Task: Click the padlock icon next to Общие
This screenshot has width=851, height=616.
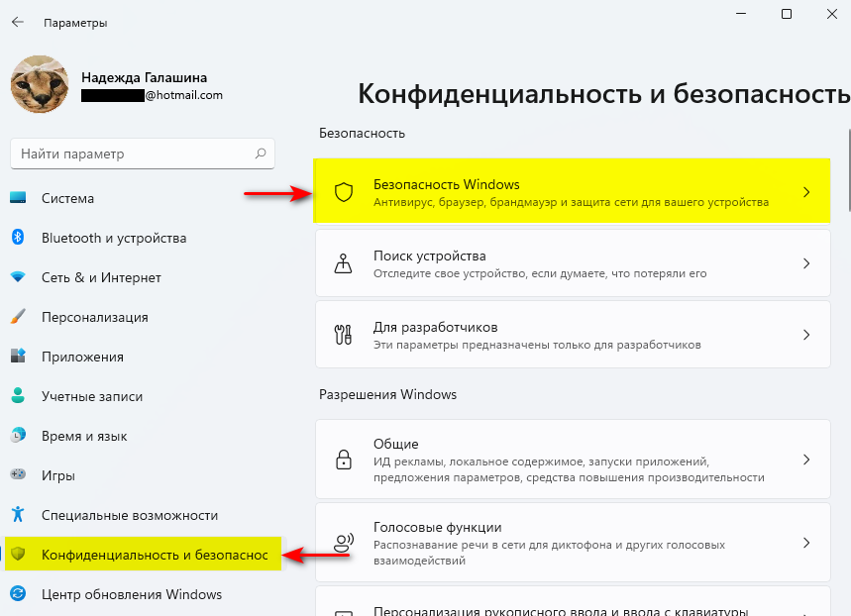Action: click(x=344, y=460)
